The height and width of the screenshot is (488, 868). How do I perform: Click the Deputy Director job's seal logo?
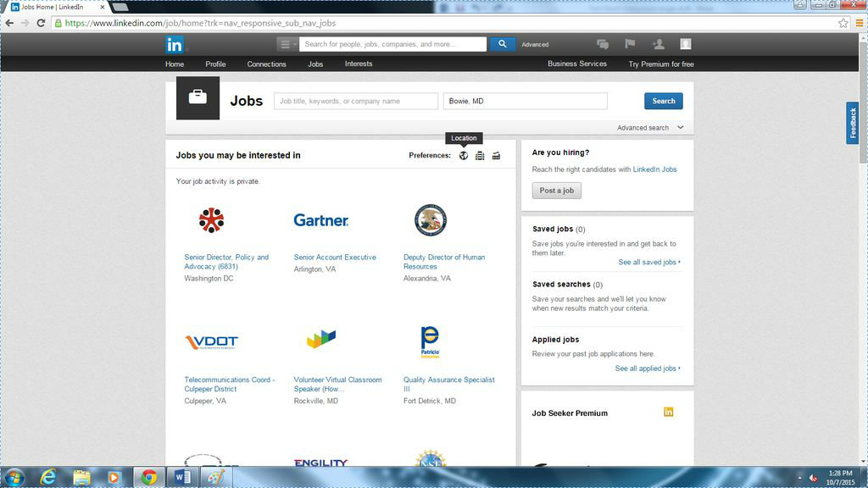[x=431, y=220]
